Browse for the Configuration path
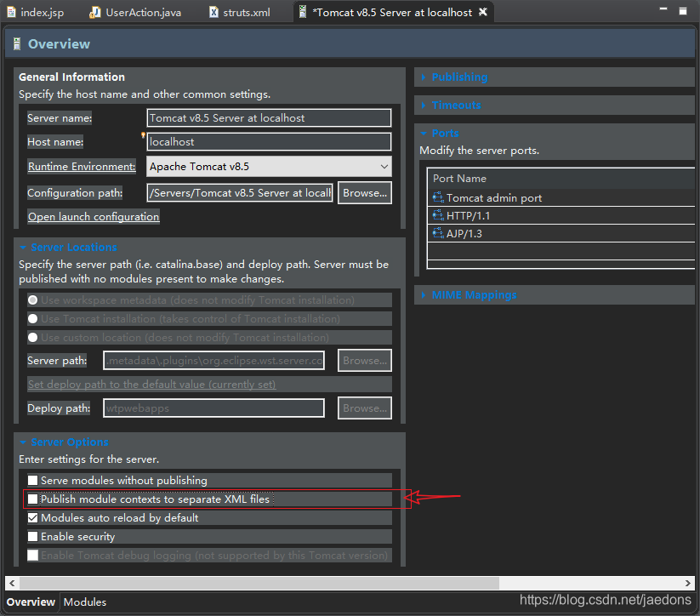Image resolution: width=700 pixels, height=616 pixels. (x=365, y=193)
